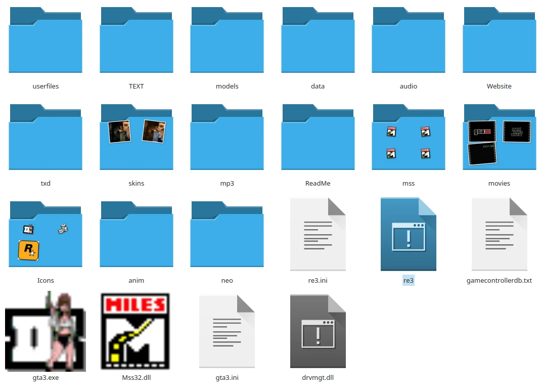The height and width of the screenshot is (392, 541).
Task: Select the audio folder icon
Action: [x=409, y=40]
